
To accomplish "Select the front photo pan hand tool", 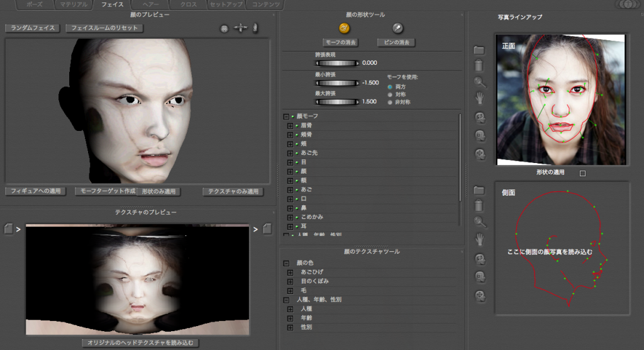I will tap(480, 98).
